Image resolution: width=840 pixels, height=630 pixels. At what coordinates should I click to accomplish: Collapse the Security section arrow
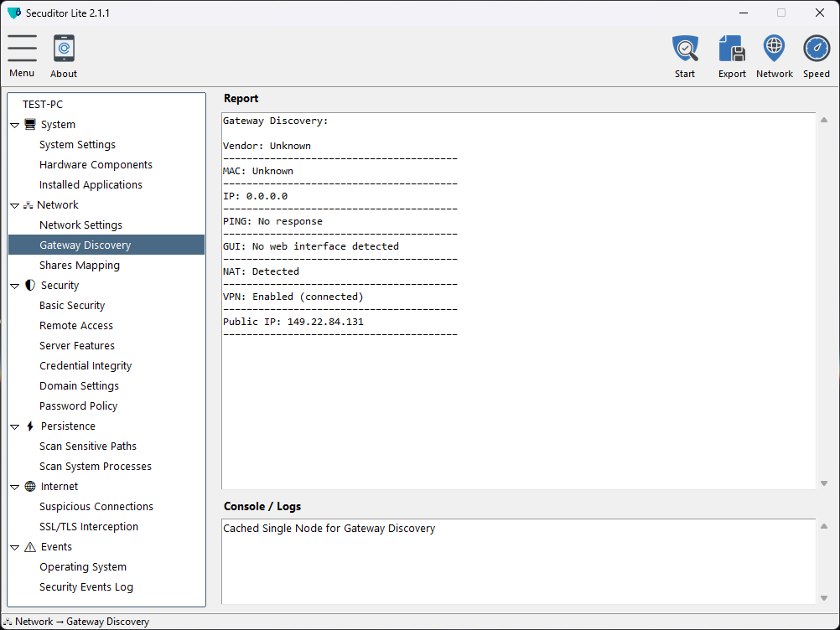15,286
